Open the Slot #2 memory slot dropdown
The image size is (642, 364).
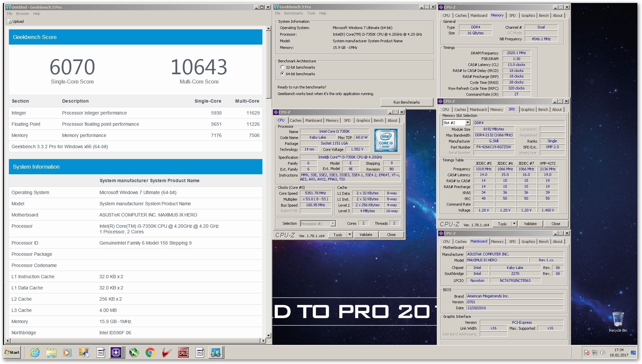(x=468, y=123)
